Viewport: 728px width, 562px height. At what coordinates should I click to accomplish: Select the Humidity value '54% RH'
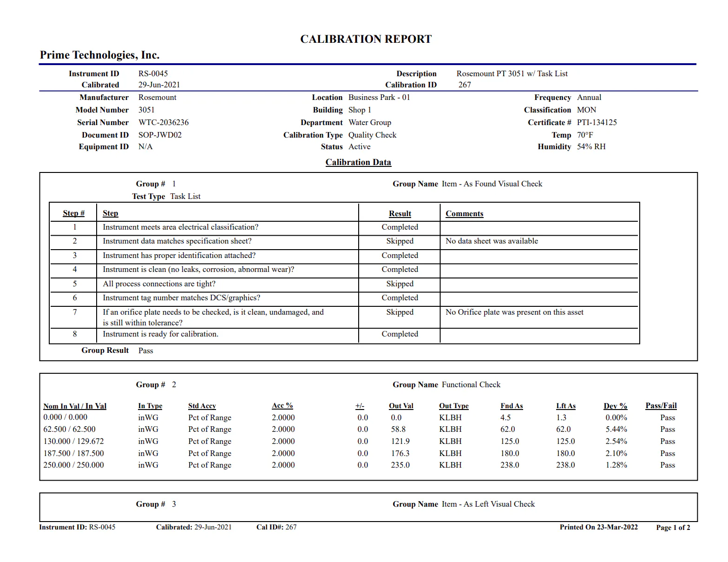pos(591,146)
